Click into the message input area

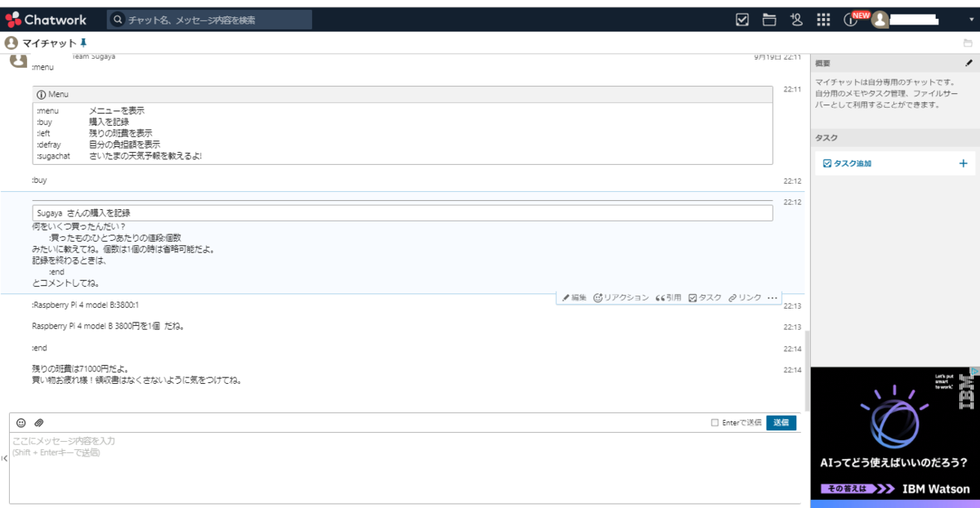[404, 467]
